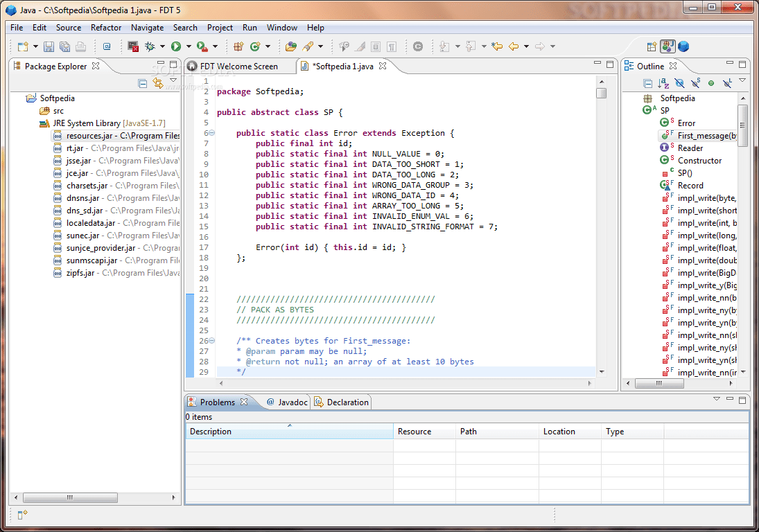Open the Refactor menu

point(105,28)
